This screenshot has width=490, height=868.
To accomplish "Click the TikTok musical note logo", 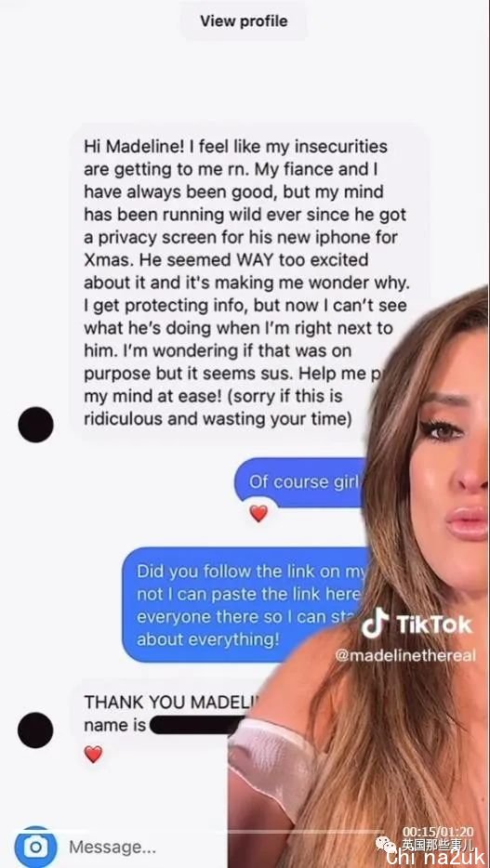I will coord(376,624).
